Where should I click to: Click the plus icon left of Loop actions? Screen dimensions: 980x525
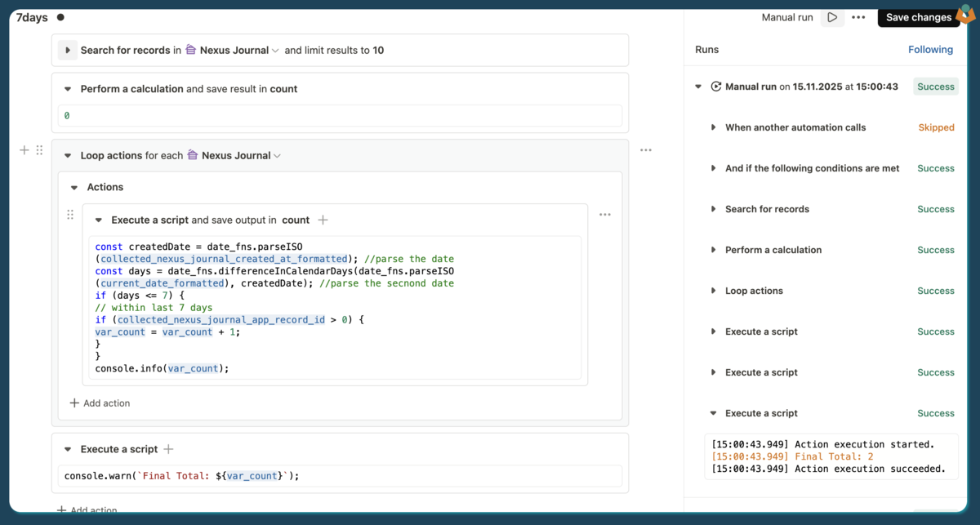pos(24,150)
